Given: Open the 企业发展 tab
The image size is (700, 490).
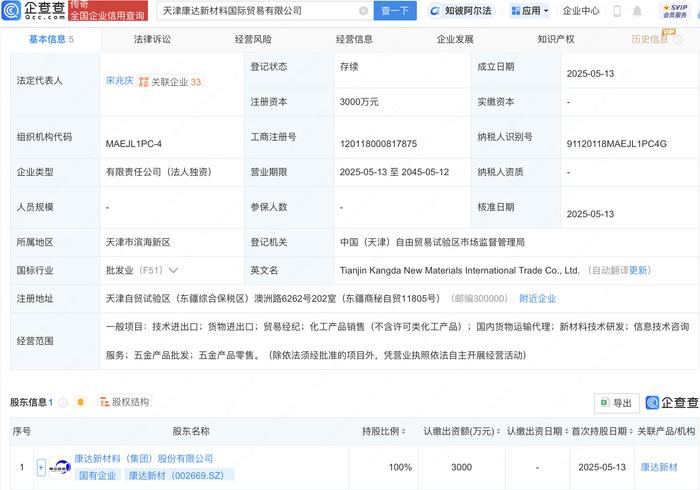Looking at the screenshot, I should [455, 39].
